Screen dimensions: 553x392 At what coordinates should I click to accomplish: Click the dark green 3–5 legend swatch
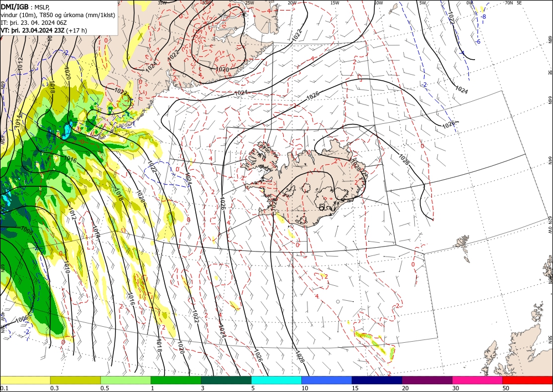click(x=226, y=380)
